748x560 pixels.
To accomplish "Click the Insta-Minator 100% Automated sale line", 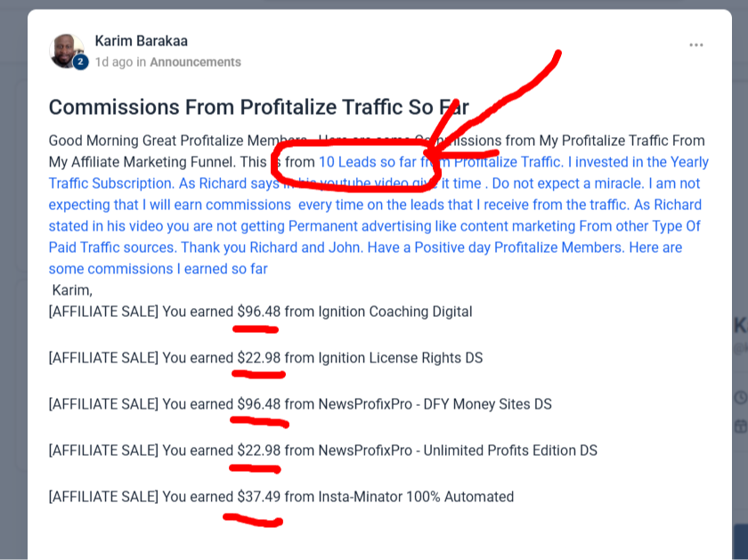I will pos(281,497).
